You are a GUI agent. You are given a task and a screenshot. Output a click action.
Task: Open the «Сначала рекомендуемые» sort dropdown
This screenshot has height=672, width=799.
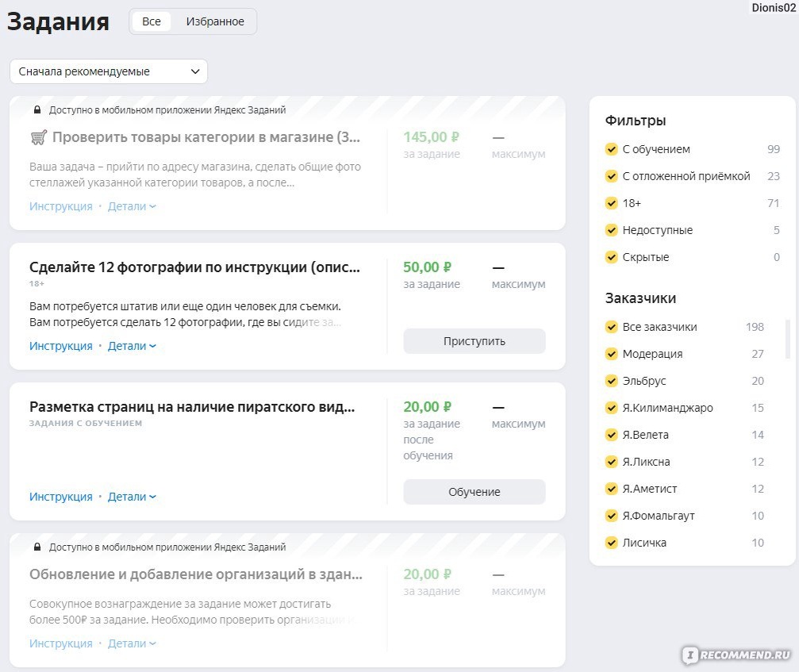108,71
